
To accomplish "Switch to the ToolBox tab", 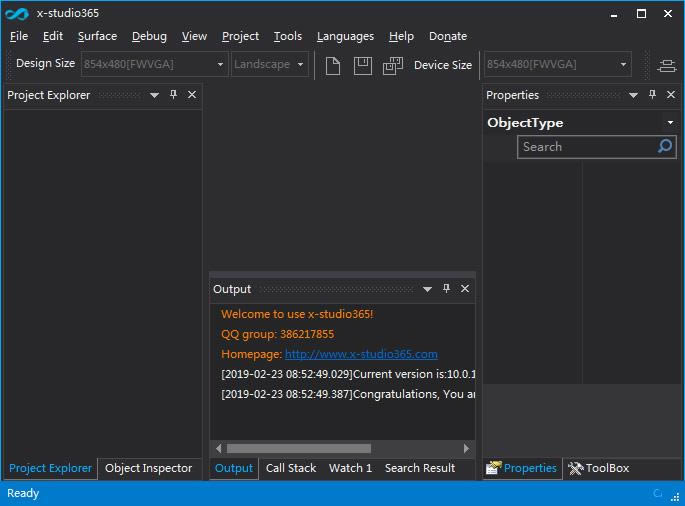I will tap(599, 468).
